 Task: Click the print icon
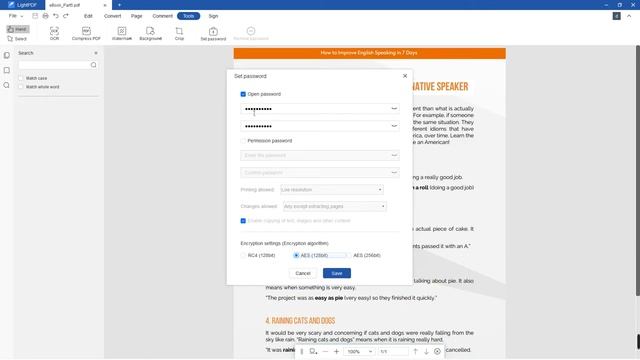pyautogui.click(x=45, y=16)
